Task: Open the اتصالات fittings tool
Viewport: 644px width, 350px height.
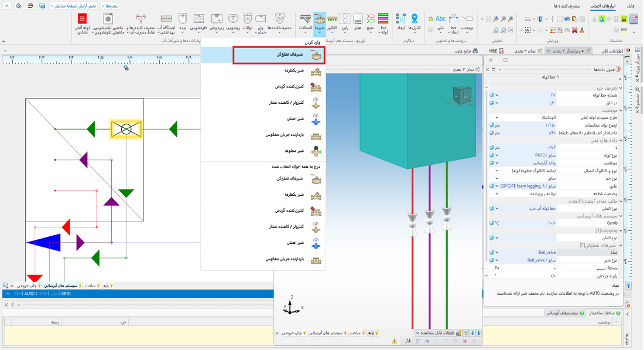Action: coord(305,22)
